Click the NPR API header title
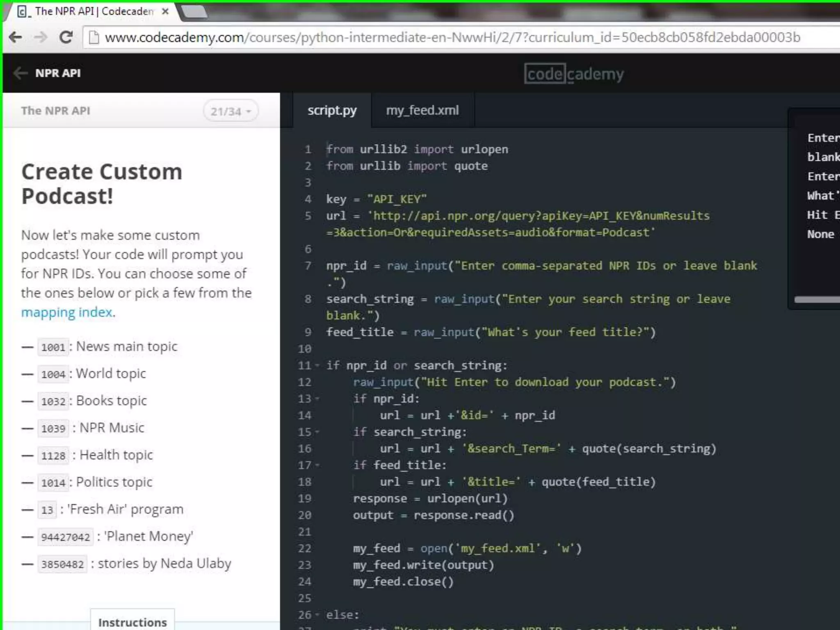Screen dimensions: 840x630 click(x=58, y=73)
